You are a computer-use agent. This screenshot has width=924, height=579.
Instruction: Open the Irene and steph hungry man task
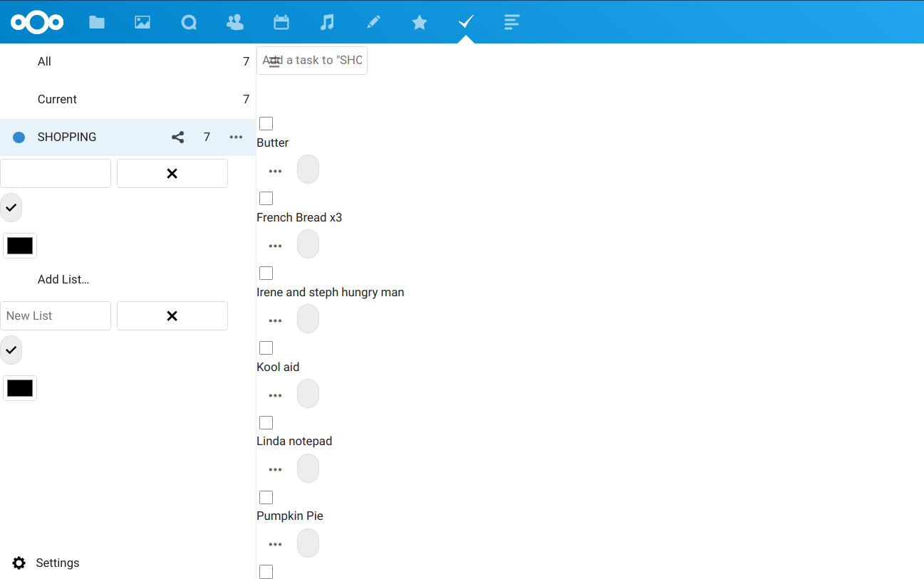tap(331, 292)
